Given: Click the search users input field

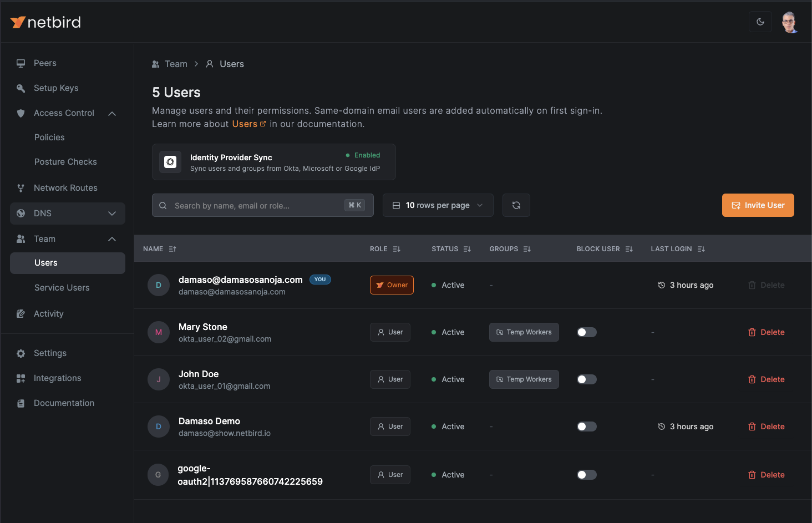Looking at the screenshot, I should click(250, 205).
